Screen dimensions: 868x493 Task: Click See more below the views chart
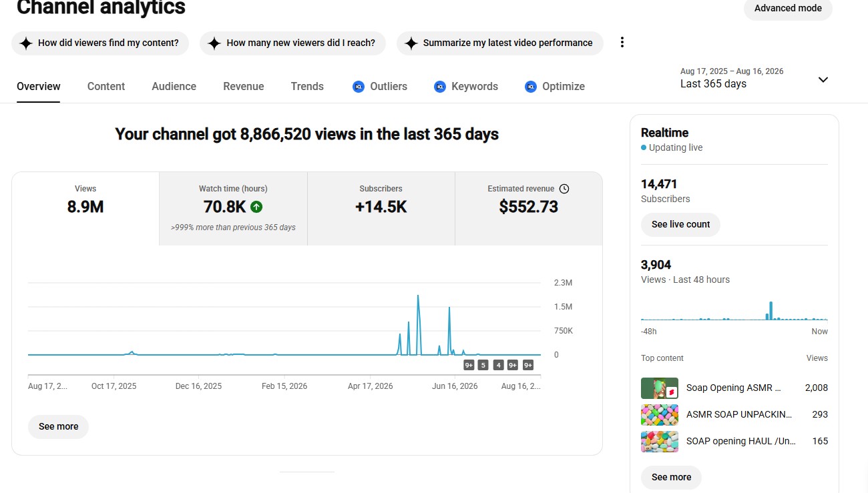point(58,427)
